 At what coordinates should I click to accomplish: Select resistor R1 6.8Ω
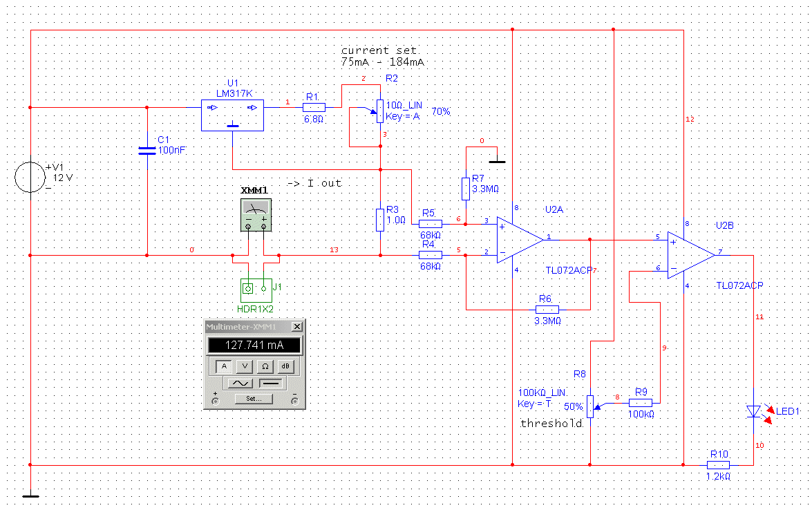[x=314, y=108]
